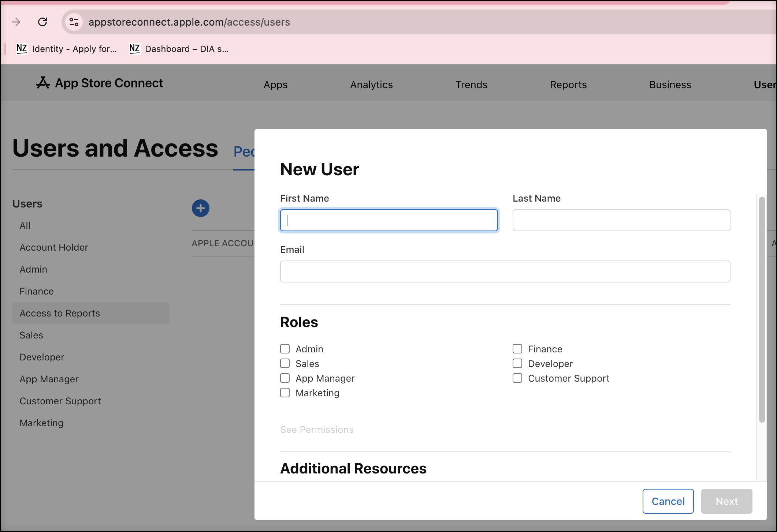Reload the page using the refresh icon

43,22
